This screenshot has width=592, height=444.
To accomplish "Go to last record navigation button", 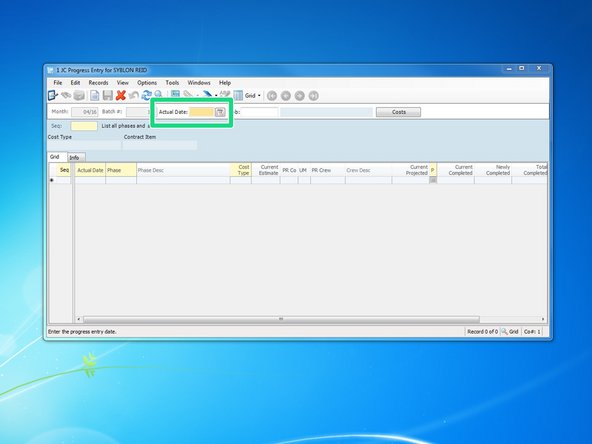I will pyautogui.click(x=314, y=96).
